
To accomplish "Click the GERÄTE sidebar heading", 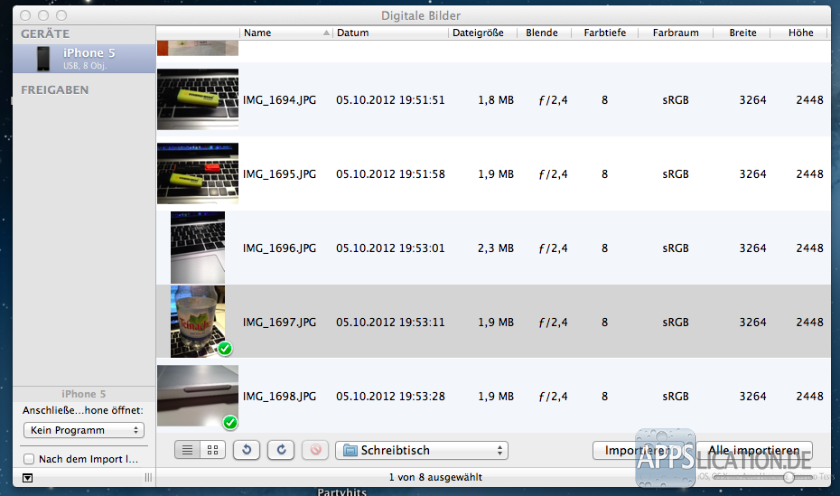I will [46, 34].
